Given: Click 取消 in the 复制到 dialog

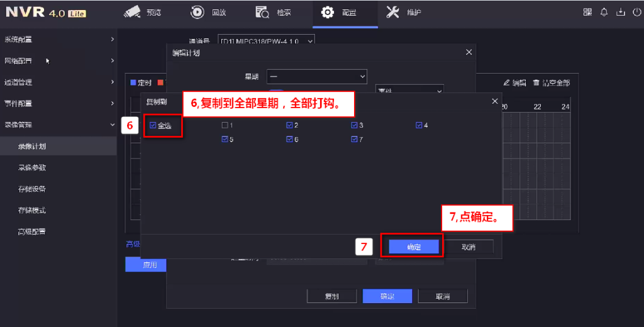Looking at the screenshot, I should click(468, 247).
